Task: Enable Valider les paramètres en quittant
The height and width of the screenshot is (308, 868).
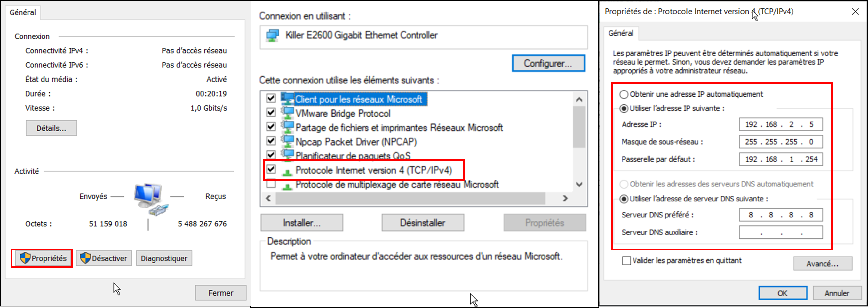Action: coord(626,260)
